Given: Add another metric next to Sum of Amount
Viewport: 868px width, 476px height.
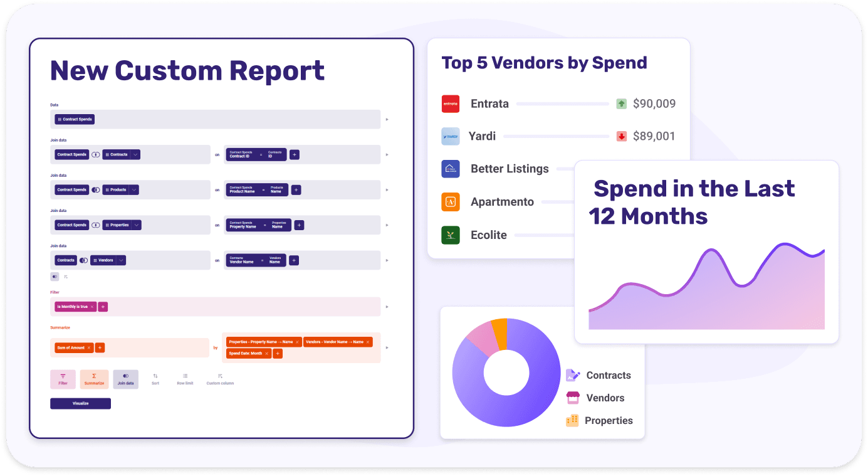Looking at the screenshot, I should click(x=100, y=347).
